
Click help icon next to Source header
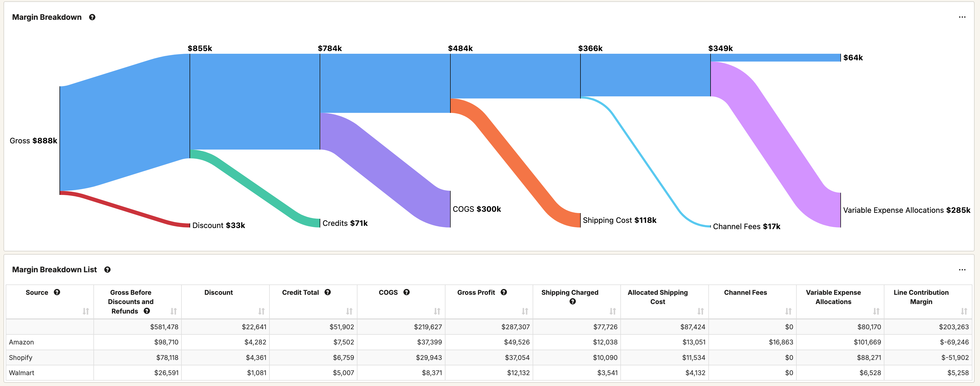57,292
